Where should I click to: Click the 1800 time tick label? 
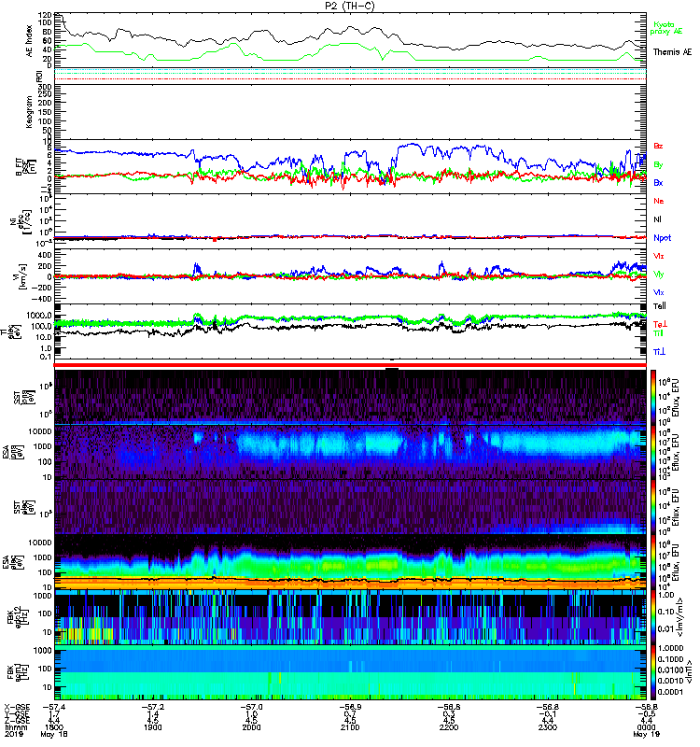coord(54,727)
